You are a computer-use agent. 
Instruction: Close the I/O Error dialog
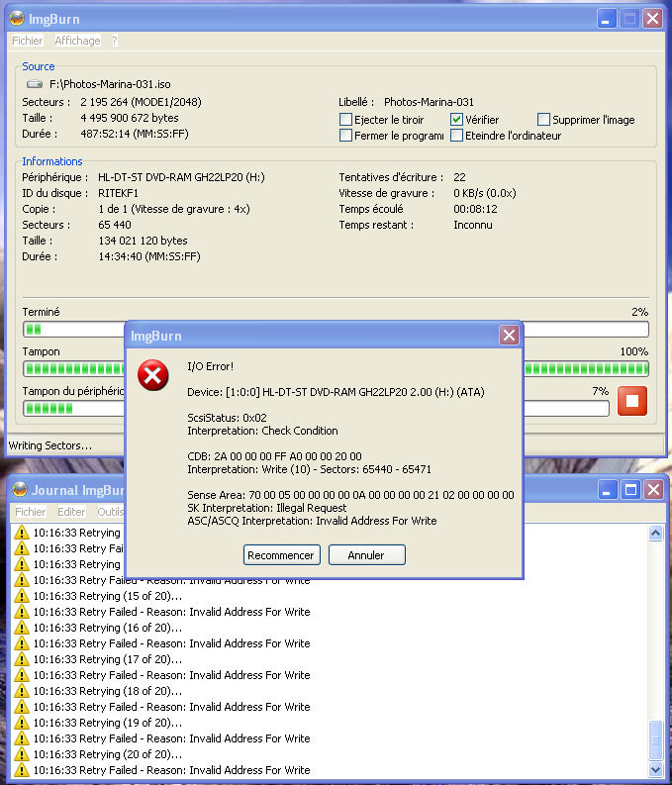click(509, 336)
